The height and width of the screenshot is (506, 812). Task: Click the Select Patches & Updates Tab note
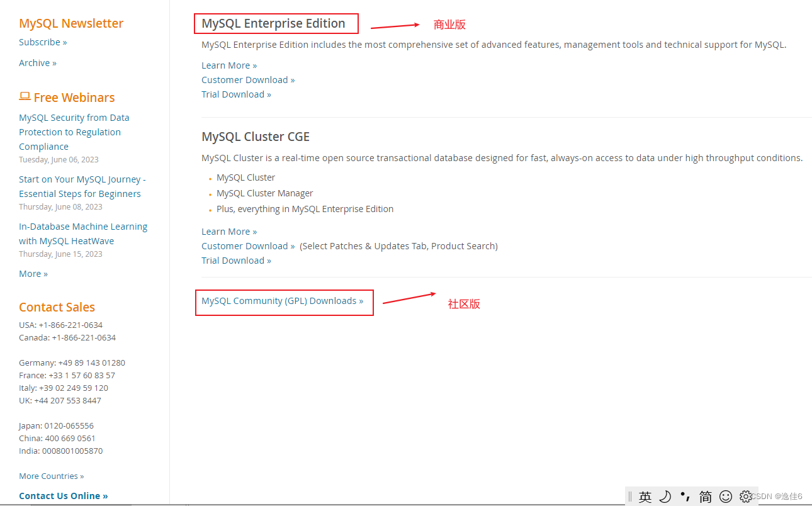[398, 246]
